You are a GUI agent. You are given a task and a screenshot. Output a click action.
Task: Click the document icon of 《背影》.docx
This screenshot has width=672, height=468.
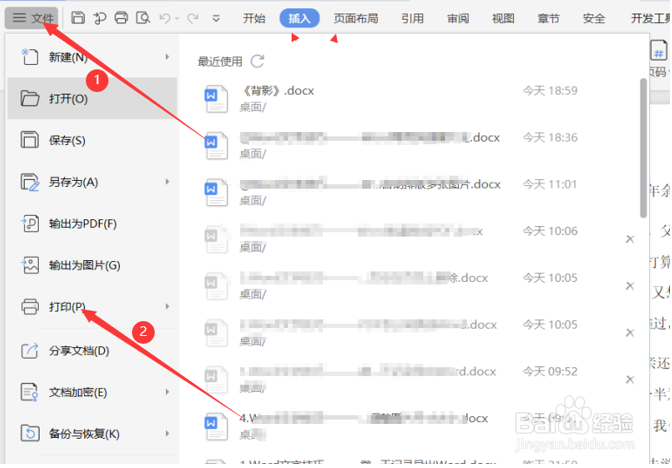[216, 99]
